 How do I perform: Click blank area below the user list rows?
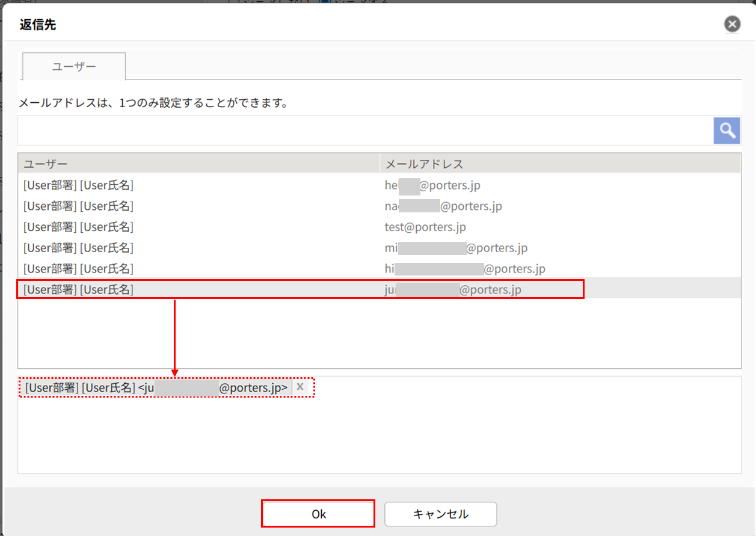tap(379, 334)
